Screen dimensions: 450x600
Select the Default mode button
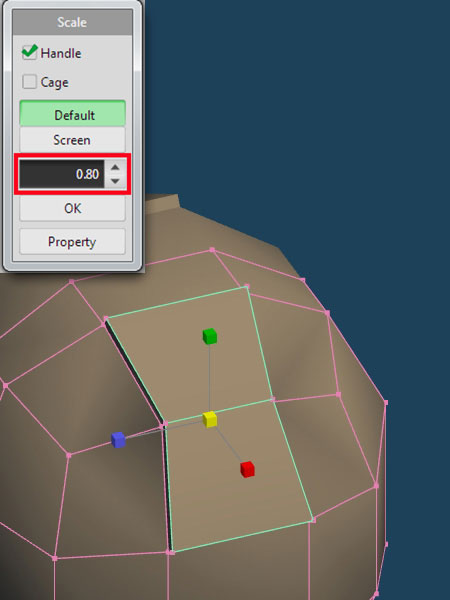[x=72, y=114]
